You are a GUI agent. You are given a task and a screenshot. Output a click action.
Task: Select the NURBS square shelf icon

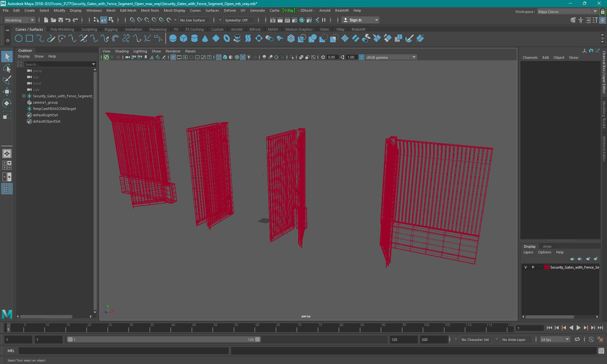(x=29, y=39)
